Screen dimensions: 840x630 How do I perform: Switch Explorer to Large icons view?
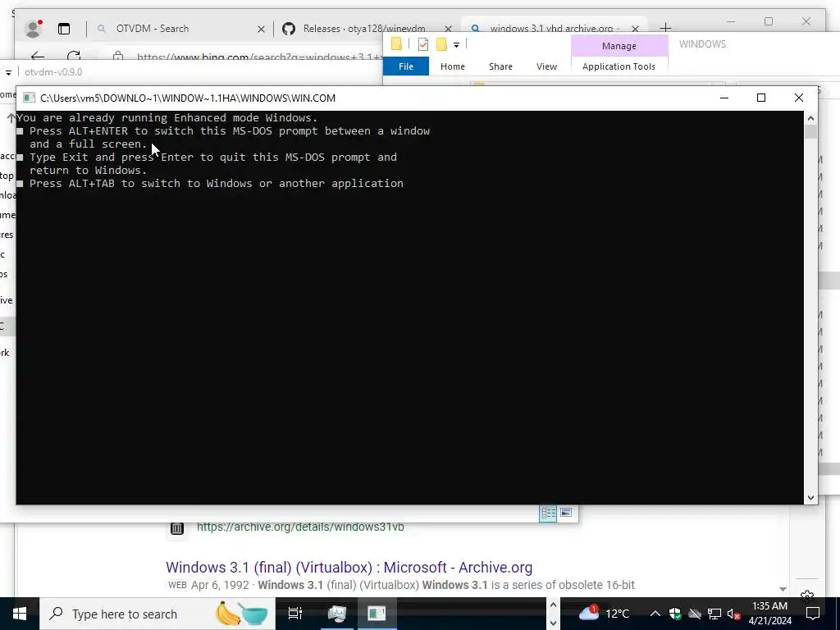pyautogui.click(x=566, y=513)
